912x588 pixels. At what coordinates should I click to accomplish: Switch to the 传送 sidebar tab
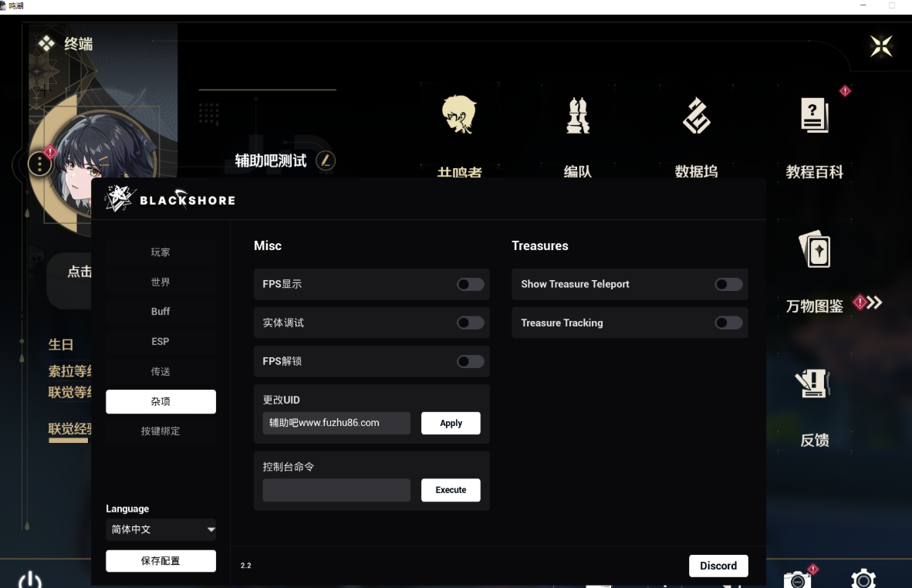coord(160,371)
